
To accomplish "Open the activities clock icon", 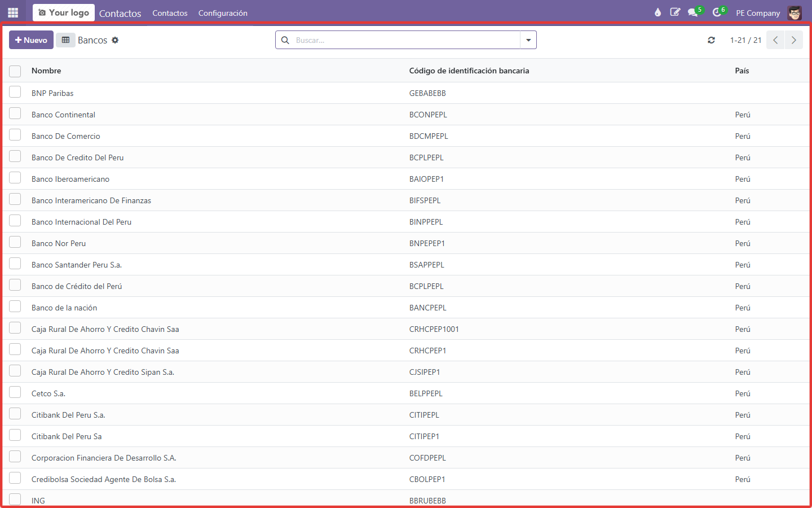I will tap(717, 12).
